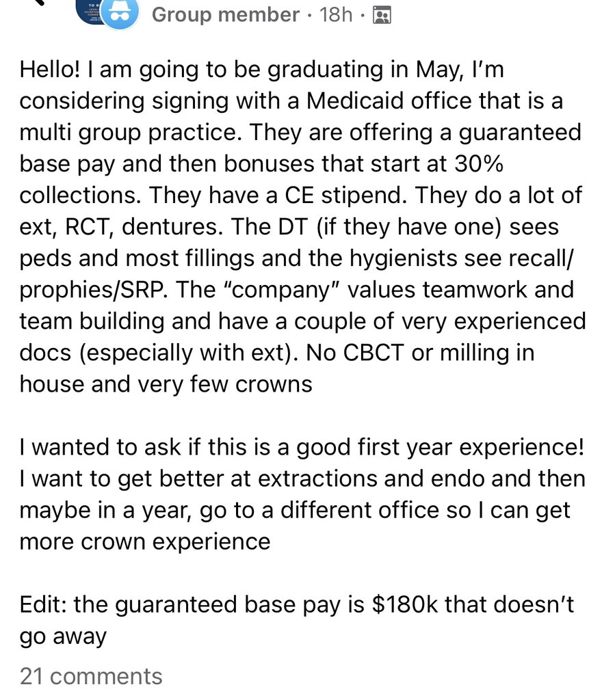Tap the line "more crown experience"
The width and height of the screenshot is (615, 700).
145,541
